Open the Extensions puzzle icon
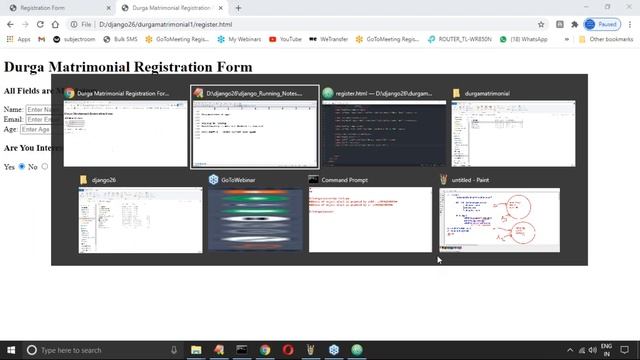 coord(575,24)
